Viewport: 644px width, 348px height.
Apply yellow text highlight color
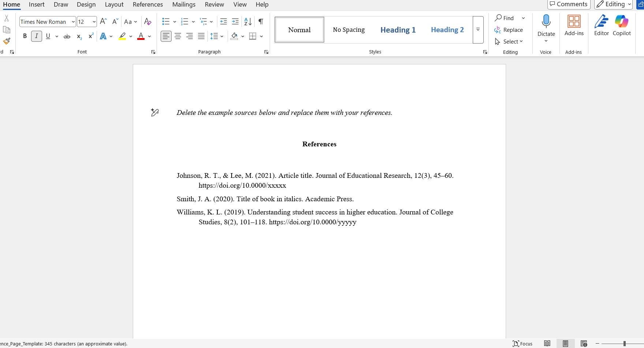tap(122, 36)
